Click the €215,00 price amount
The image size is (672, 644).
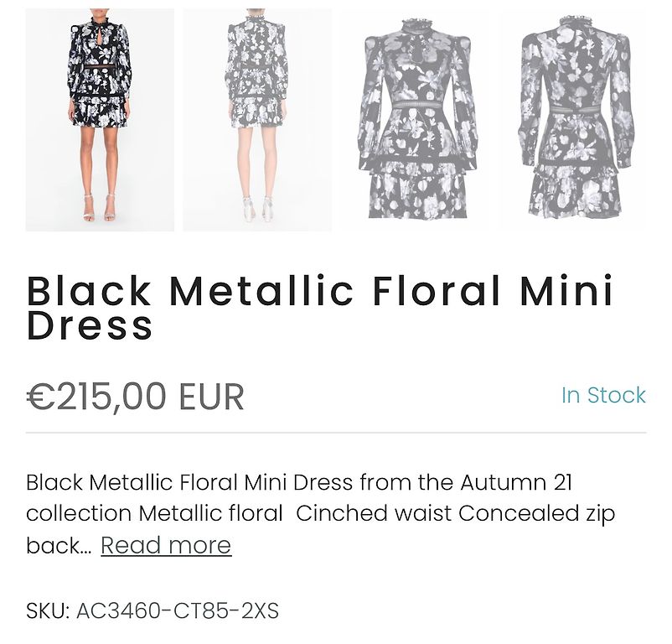pyautogui.click(x=96, y=397)
